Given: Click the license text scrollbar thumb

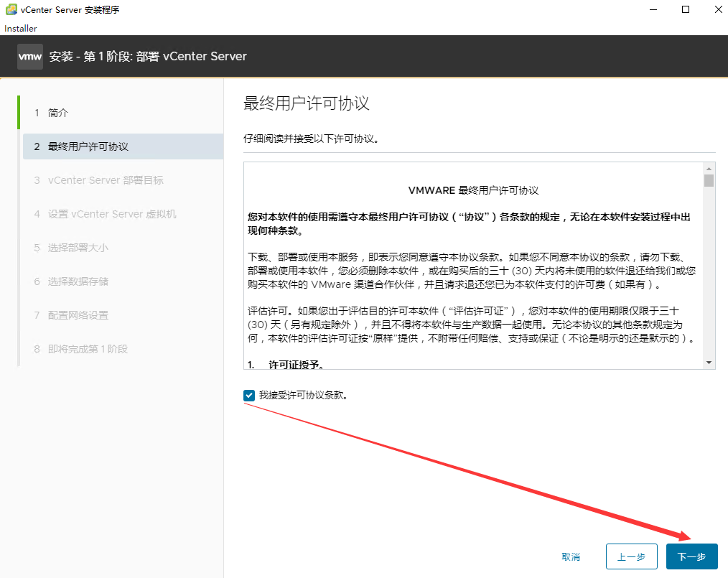Looking at the screenshot, I should point(709,180).
